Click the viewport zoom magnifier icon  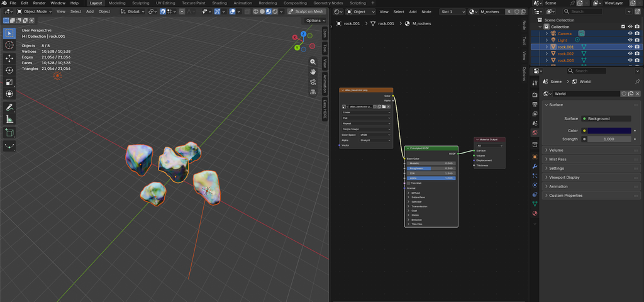(x=313, y=62)
